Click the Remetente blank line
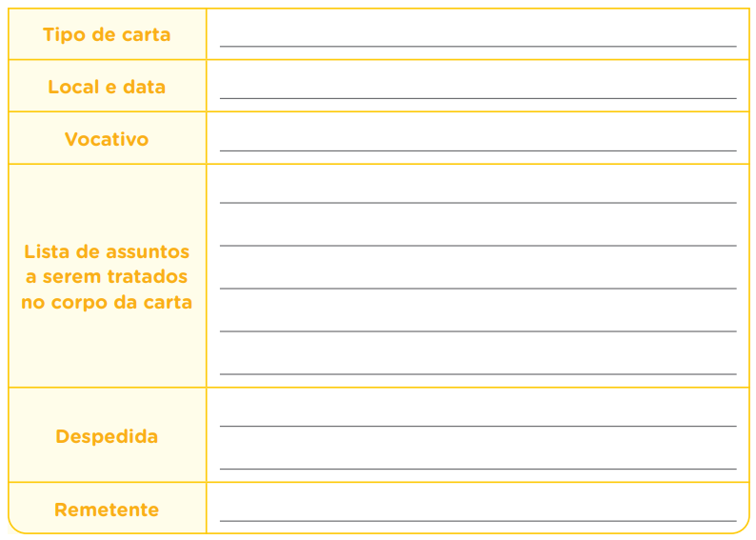This screenshot has height=540, width=756. [478, 521]
